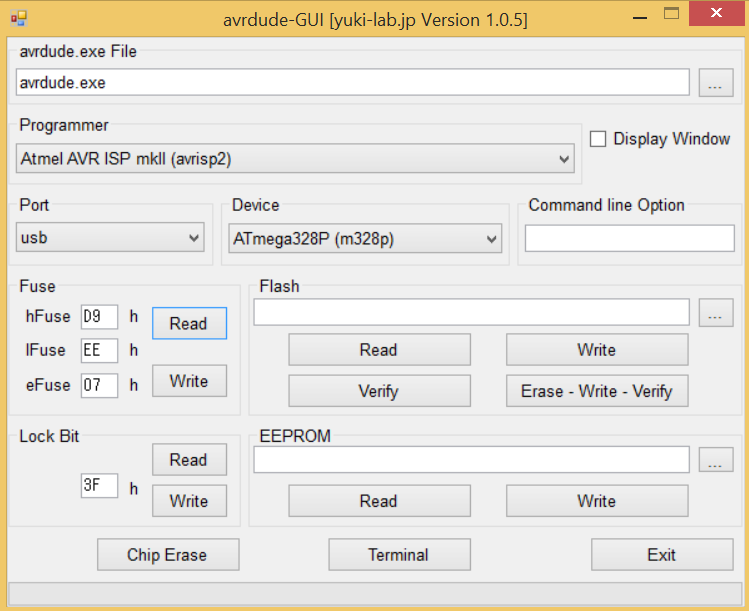Open the Terminal

(398, 555)
